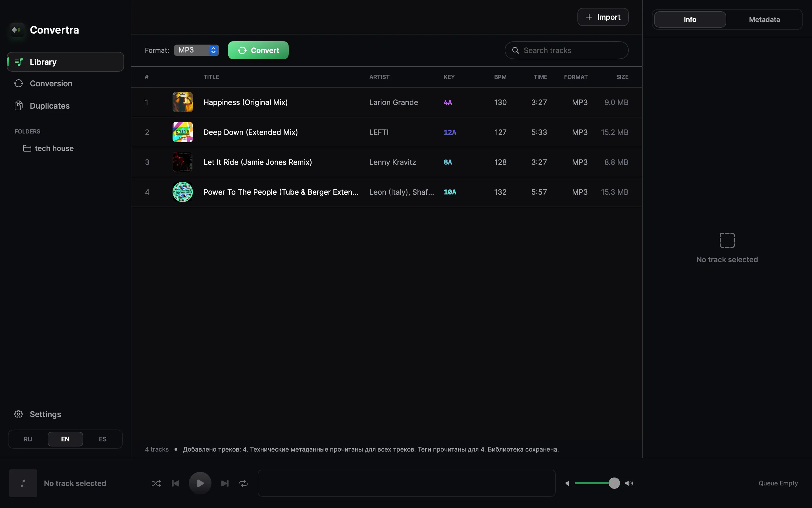Screen dimensions: 812x508
Task: Click the 4A key tag
Action: pyautogui.click(x=448, y=102)
